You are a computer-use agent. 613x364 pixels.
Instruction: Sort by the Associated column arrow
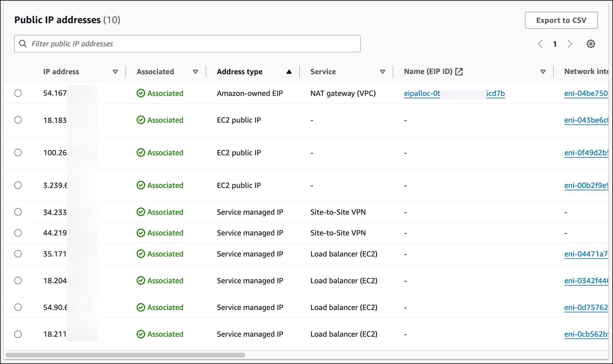195,72
